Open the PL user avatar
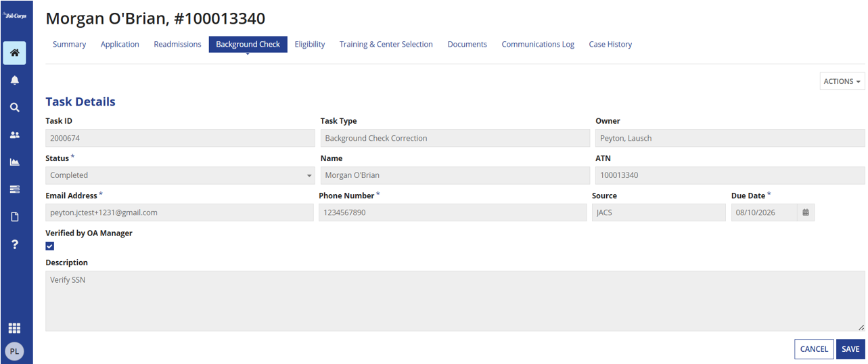This screenshot has height=364, width=868. (14, 351)
